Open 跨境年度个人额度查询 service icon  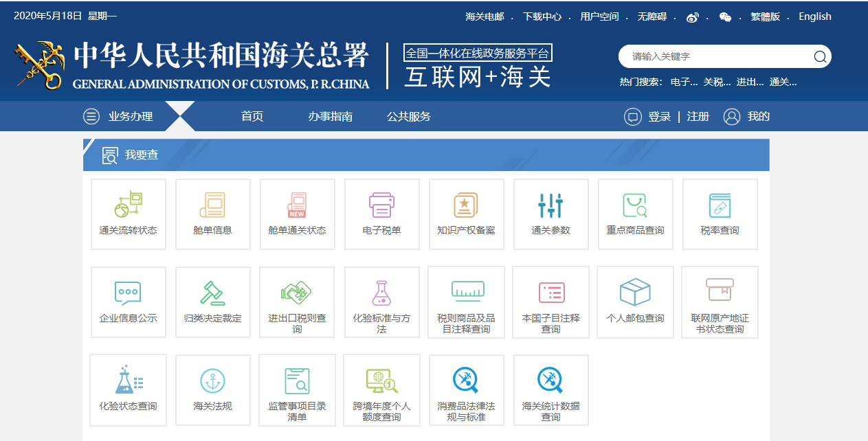[x=381, y=389]
